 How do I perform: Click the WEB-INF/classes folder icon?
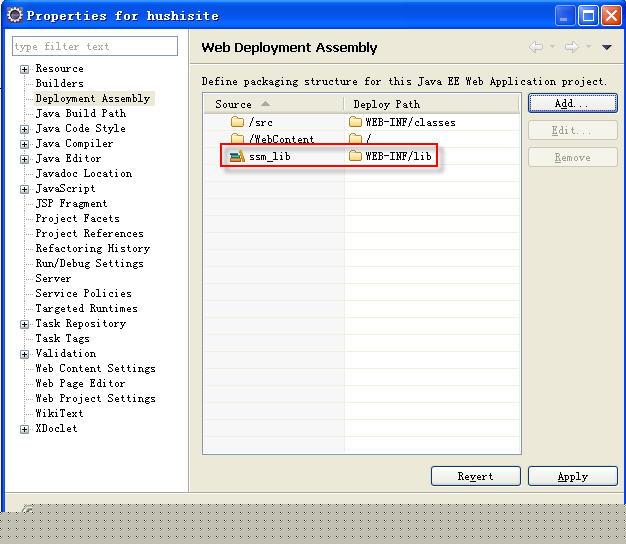point(355,122)
